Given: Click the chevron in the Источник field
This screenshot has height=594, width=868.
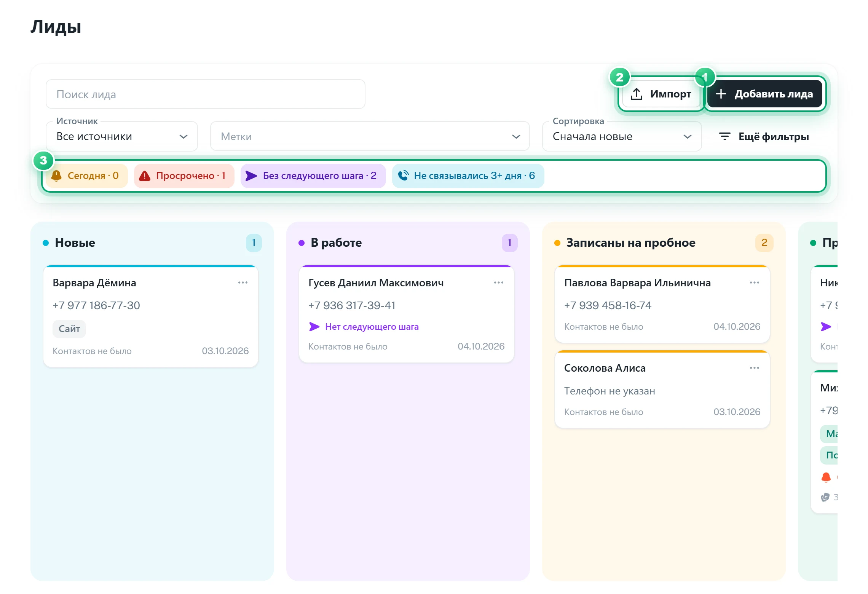Looking at the screenshot, I should 183,137.
